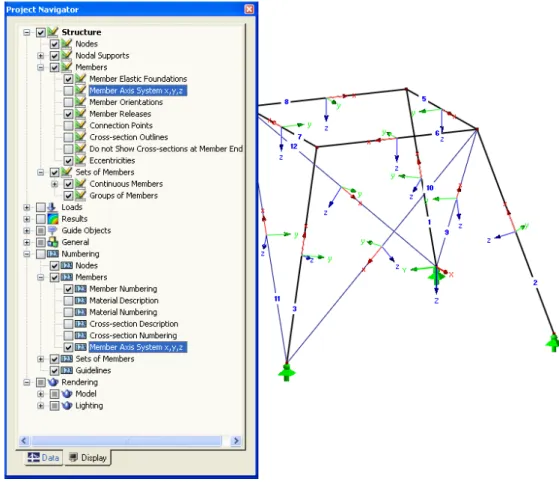Click the icon beside Eccentricities
This screenshot has height=482, width=559.
pos(81,160)
